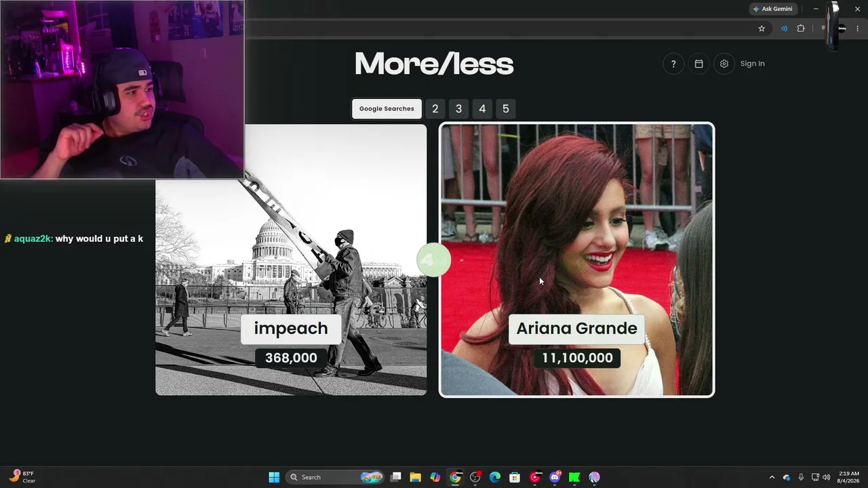Screen dimensions: 868x488
Task: Open OBS Studio from the taskbar
Action: click(x=475, y=477)
